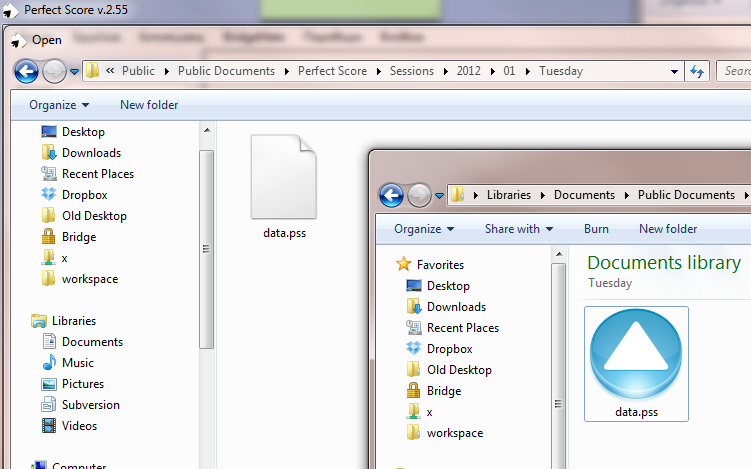Select Old Desktop in Explorer Favorites
The width and height of the screenshot is (751, 469).
(x=449, y=370)
